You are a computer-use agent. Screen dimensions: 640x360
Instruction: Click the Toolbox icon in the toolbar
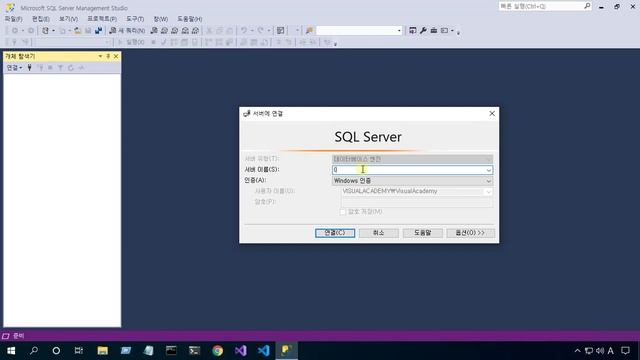tap(433, 31)
